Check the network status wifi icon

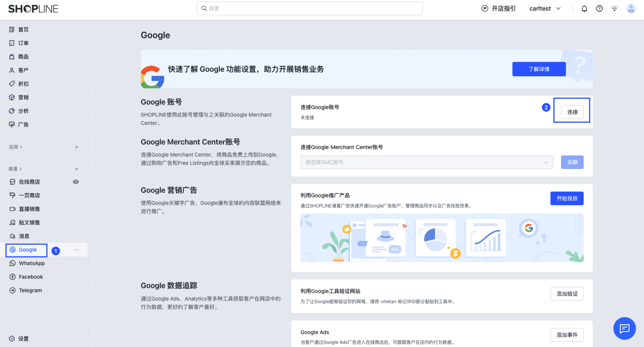tap(614, 9)
